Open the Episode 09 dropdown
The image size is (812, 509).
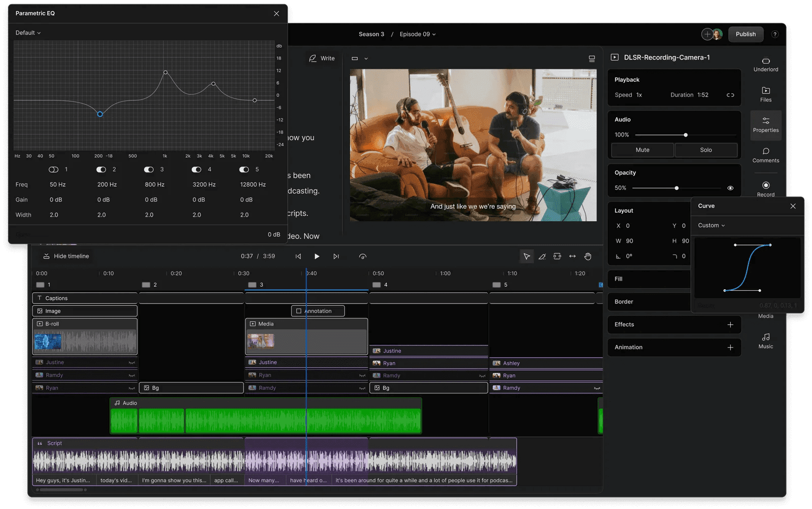click(417, 35)
